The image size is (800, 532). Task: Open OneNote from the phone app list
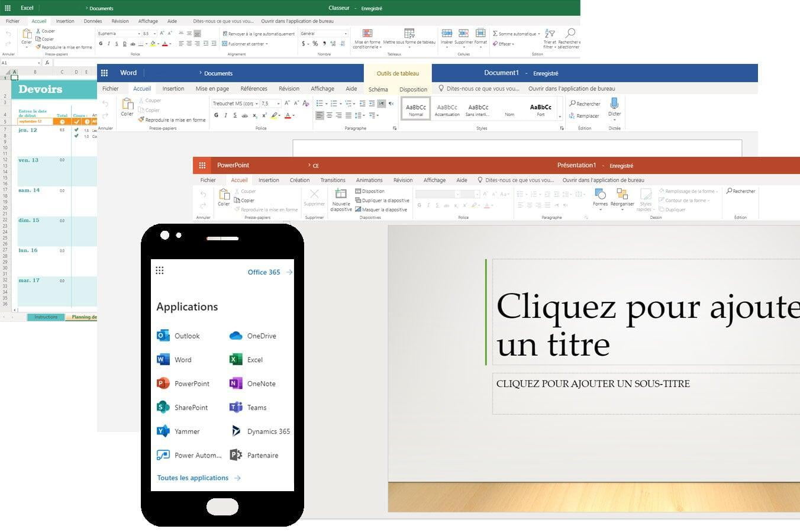(252, 383)
